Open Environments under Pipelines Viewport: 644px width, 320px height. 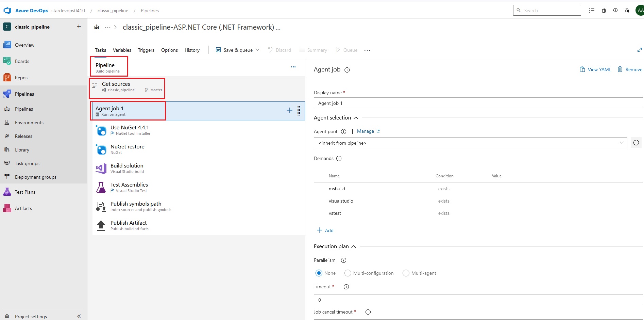point(29,123)
